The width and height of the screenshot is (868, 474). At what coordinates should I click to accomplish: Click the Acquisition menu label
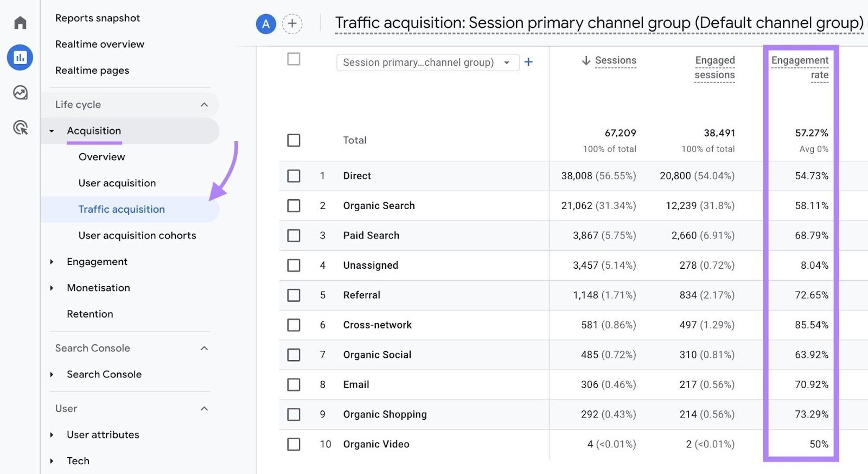[94, 131]
